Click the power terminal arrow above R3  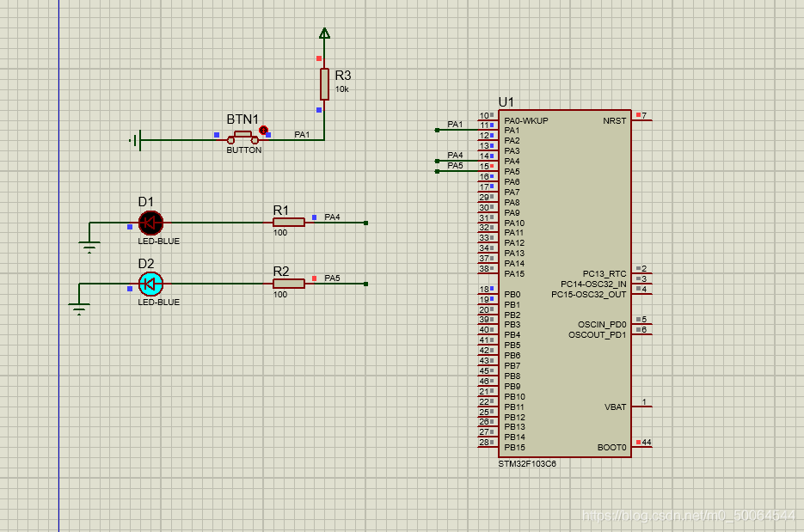(324, 34)
